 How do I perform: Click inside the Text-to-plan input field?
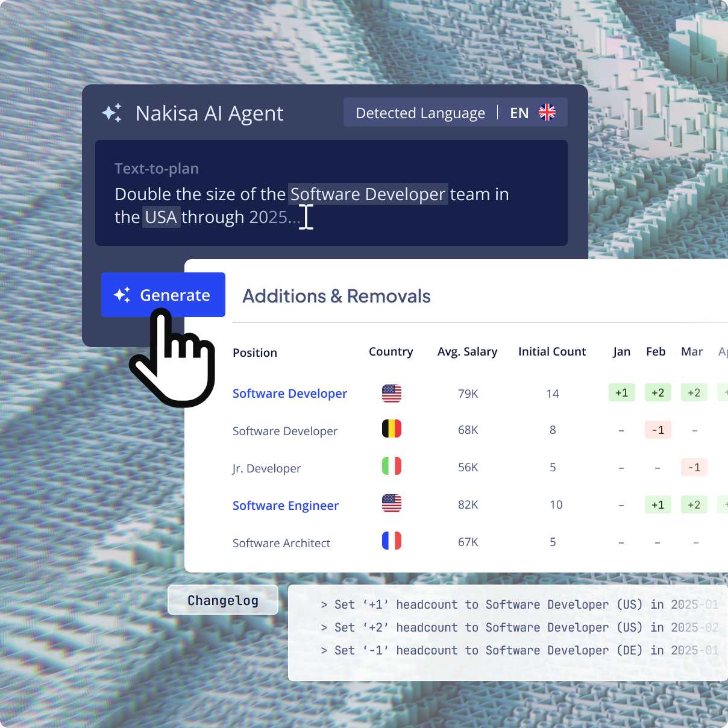pyautogui.click(x=331, y=193)
